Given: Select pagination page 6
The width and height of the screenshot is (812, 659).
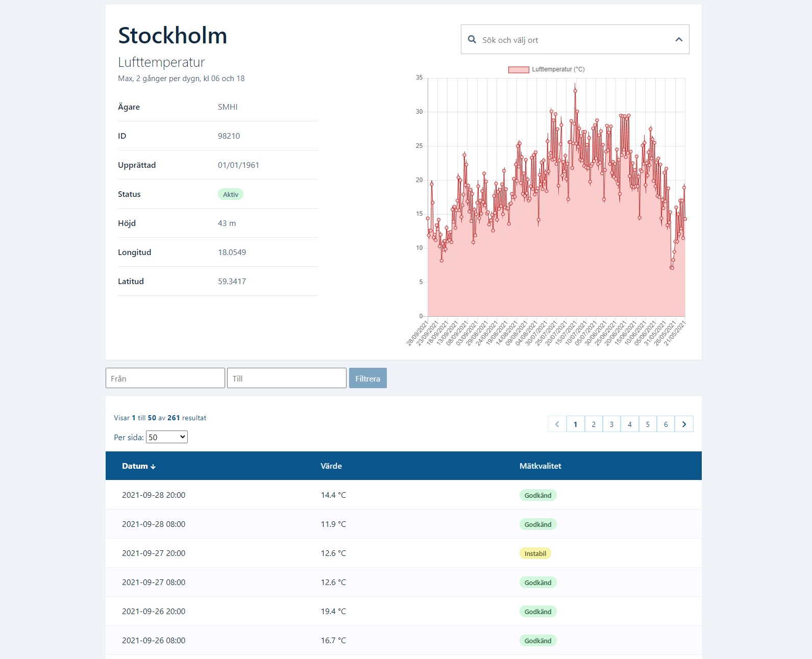Looking at the screenshot, I should 666,424.
